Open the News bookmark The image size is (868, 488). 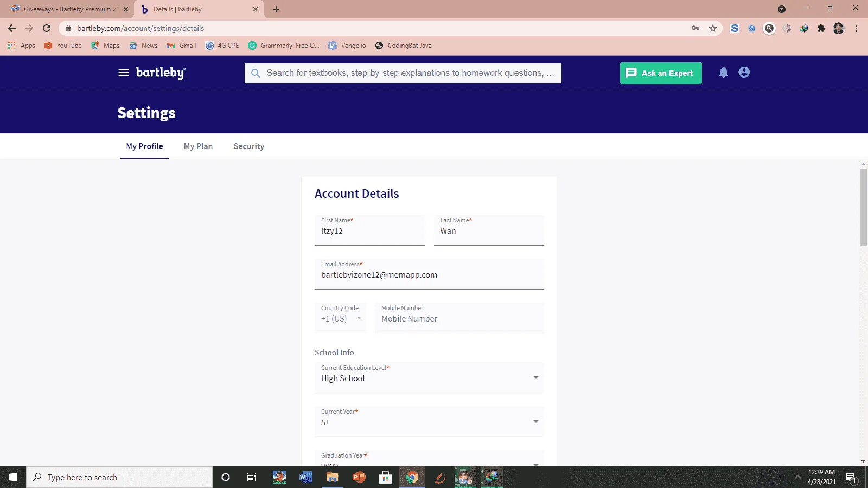coord(143,46)
